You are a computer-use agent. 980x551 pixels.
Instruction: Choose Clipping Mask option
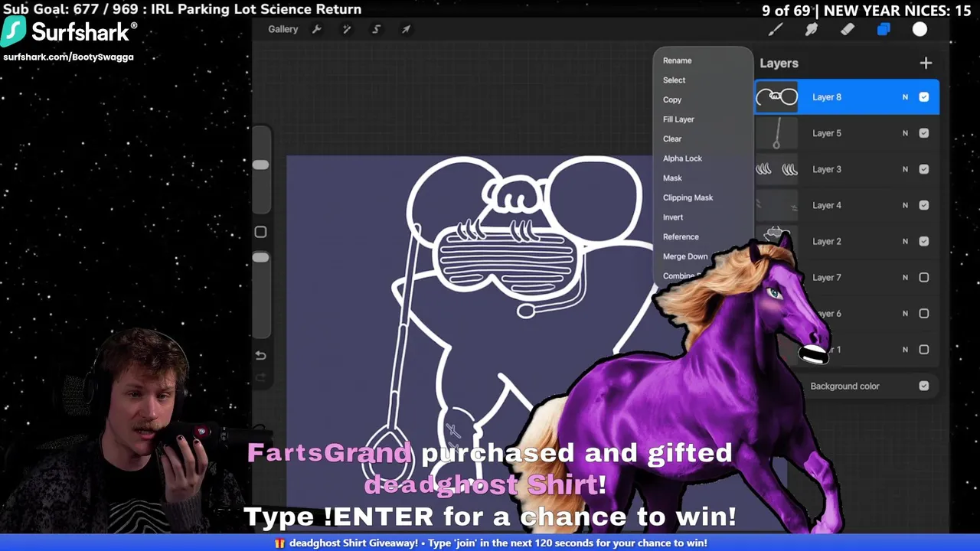pos(688,197)
